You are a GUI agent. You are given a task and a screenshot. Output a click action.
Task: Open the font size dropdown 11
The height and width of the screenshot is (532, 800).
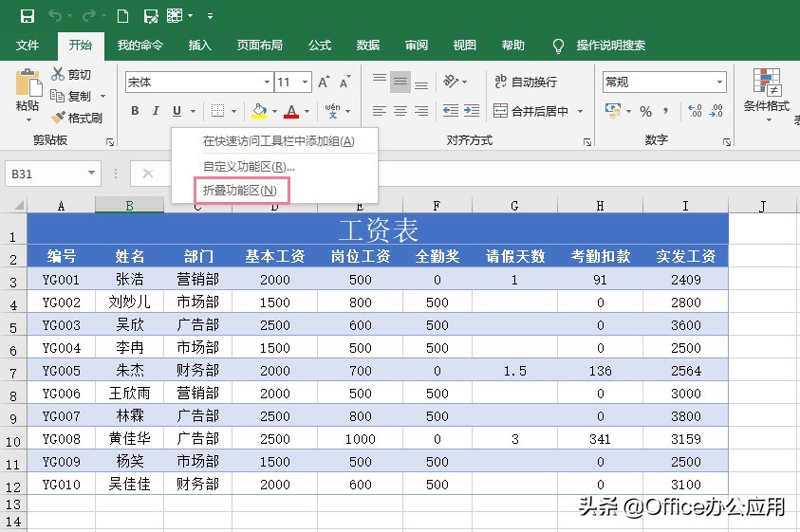pos(306,83)
